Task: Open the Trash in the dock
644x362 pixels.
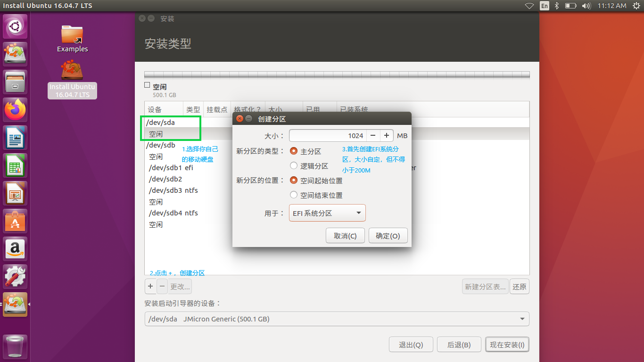Action: (16, 347)
